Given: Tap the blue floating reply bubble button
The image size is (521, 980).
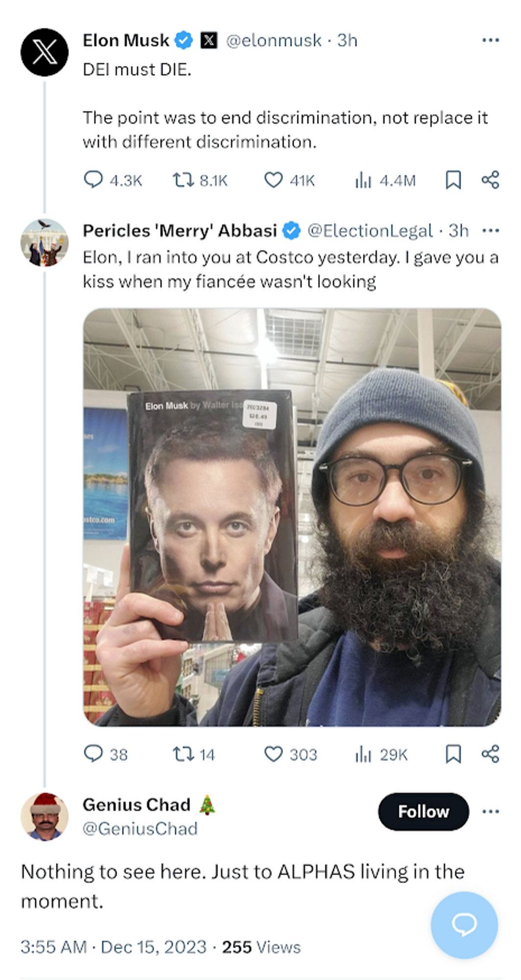Looking at the screenshot, I should [464, 925].
